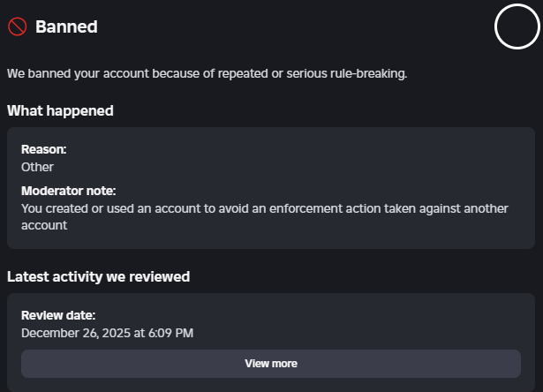Click the "What happened" section heading
Screen dimensions: 543x392
[60, 111]
